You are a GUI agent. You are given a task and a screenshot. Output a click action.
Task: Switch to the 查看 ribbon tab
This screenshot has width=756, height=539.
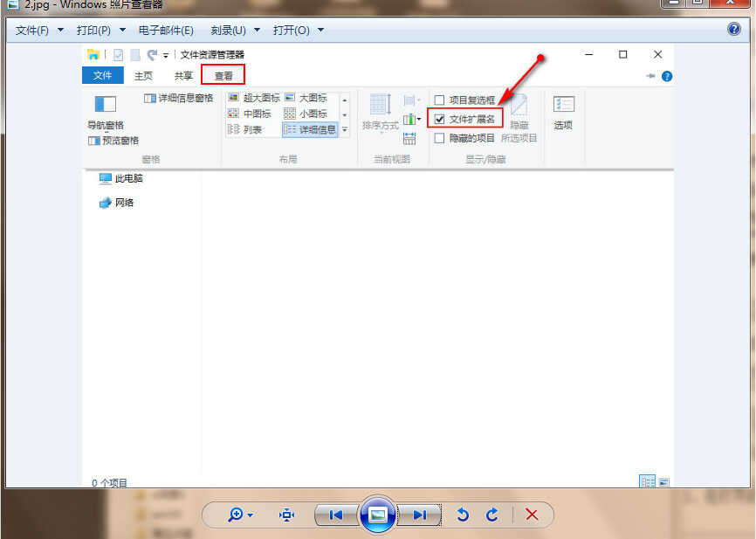coord(223,76)
